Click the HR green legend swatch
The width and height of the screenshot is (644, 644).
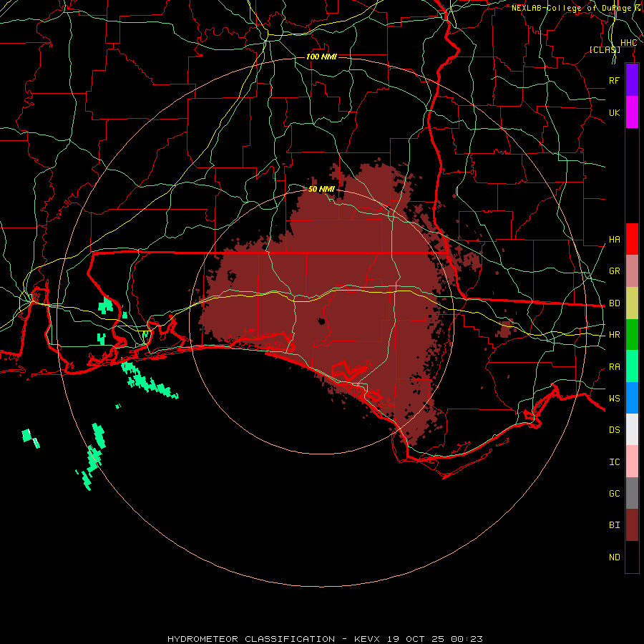click(x=632, y=335)
